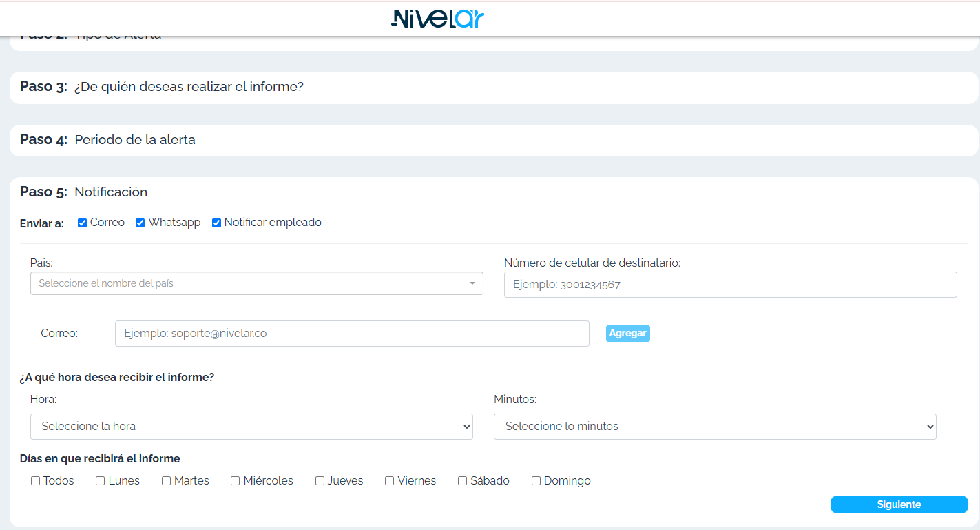
Task: Expand Paso 4 Periodo de la alerta
Action: [494, 140]
